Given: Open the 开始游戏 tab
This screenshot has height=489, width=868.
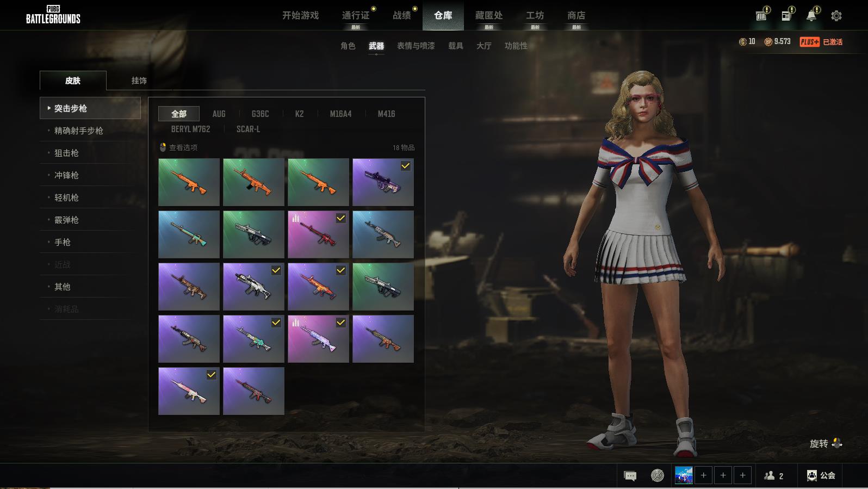Looking at the screenshot, I should (x=300, y=16).
